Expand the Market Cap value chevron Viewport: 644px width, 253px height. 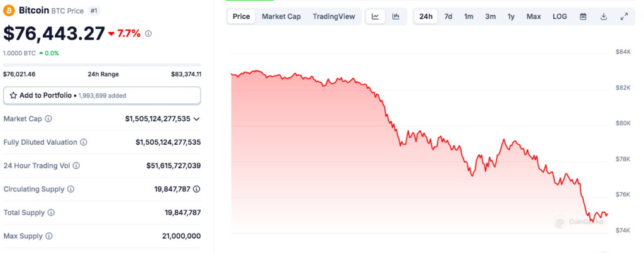[197, 118]
